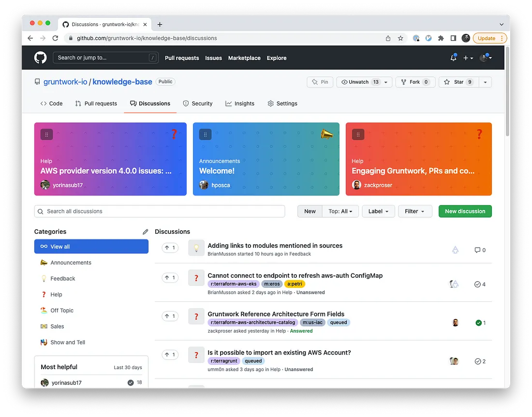Viewport: 532px width, 417px height.
Task: Select the Show and Tell category
Action: (x=91, y=342)
